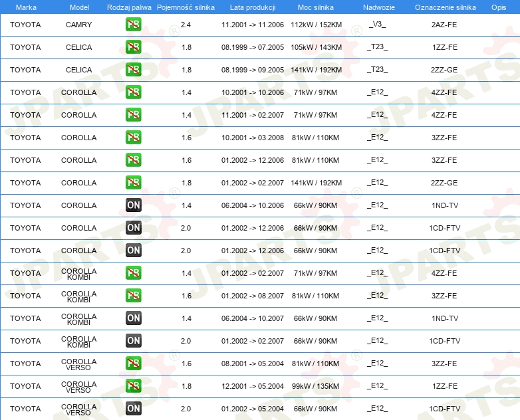Select the CAMRY model cell
The width and height of the screenshot is (520, 420).
coord(78,25)
